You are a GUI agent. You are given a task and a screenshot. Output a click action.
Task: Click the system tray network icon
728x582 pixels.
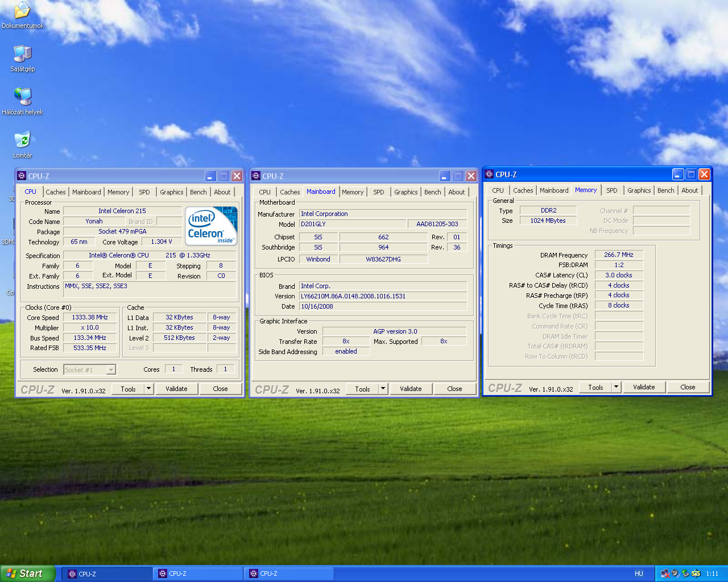click(665, 573)
